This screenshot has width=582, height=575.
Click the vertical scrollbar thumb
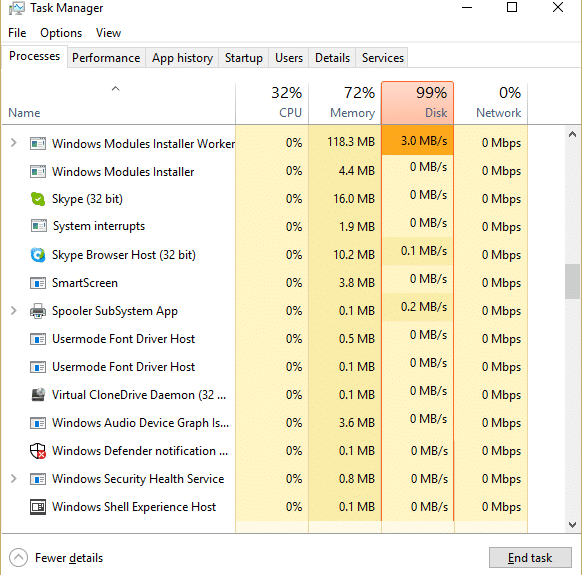point(572,281)
